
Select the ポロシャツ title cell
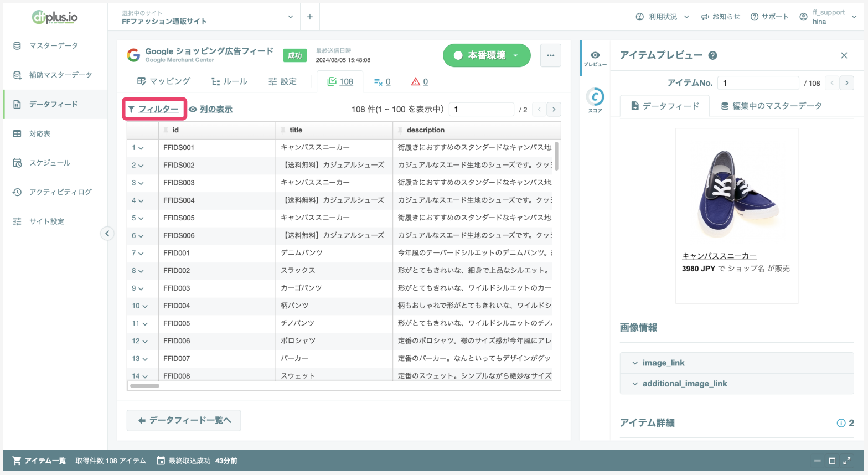click(334, 341)
